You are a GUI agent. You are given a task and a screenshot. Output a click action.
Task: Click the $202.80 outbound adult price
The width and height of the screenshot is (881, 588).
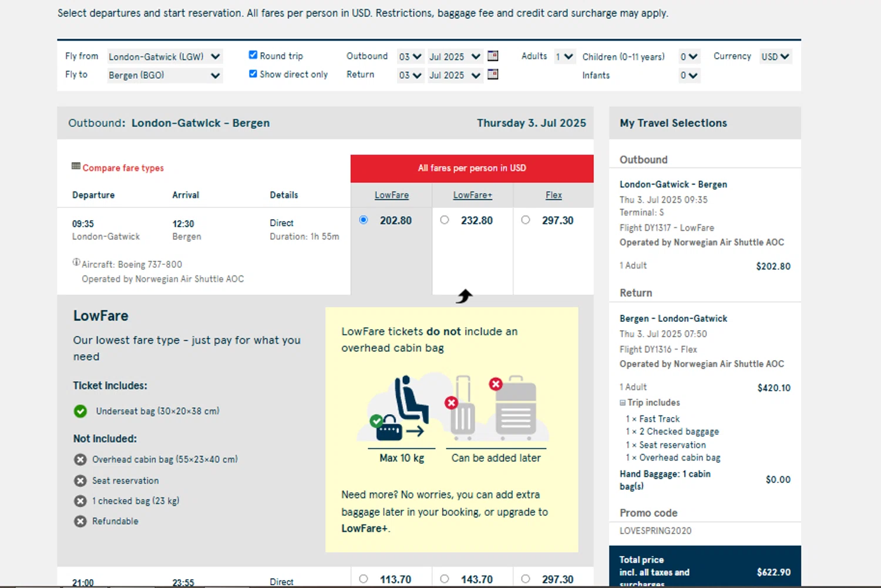coord(774,266)
